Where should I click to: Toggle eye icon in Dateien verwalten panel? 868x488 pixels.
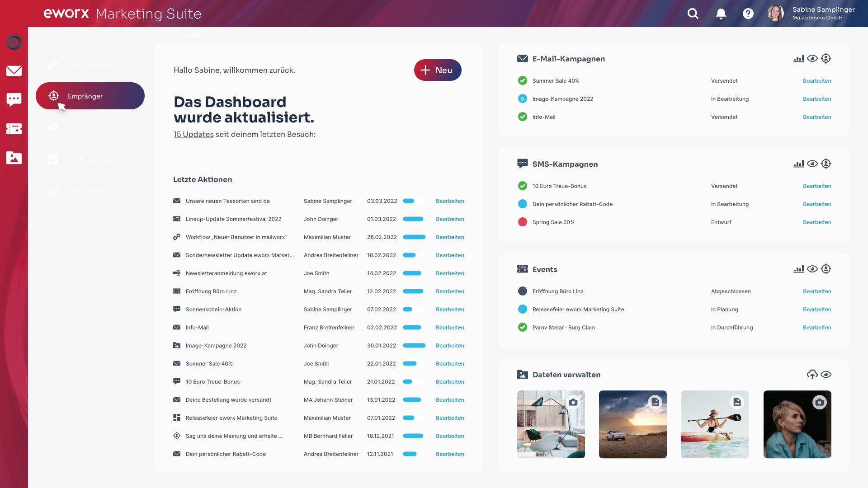pos(826,375)
